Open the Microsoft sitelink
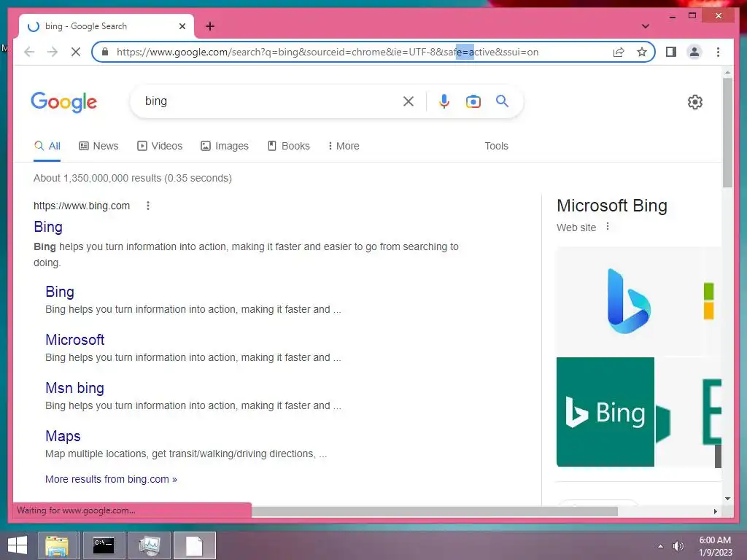The height and width of the screenshot is (560, 747). (75, 340)
